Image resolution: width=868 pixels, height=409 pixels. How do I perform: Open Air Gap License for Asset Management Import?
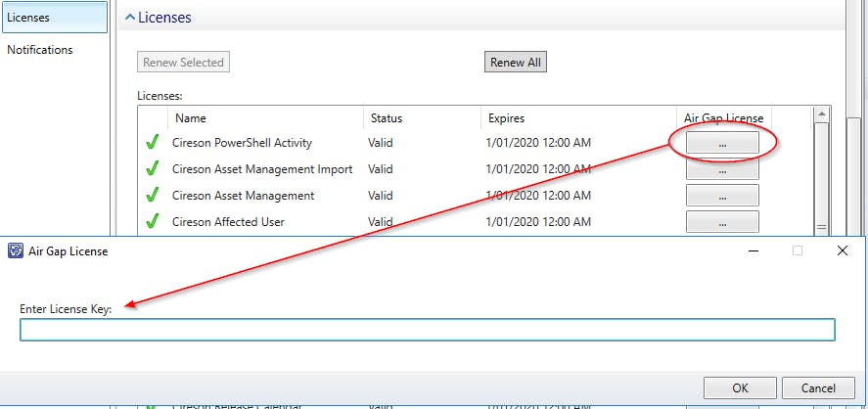click(x=722, y=170)
